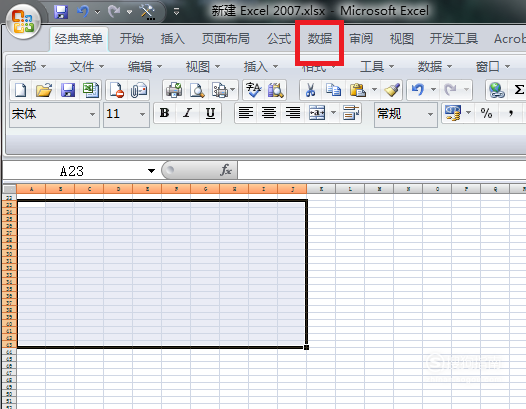The height and width of the screenshot is (409, 526).
Task: Save via Quick Access Toolbar floppy icon
Action: (61, 12)
